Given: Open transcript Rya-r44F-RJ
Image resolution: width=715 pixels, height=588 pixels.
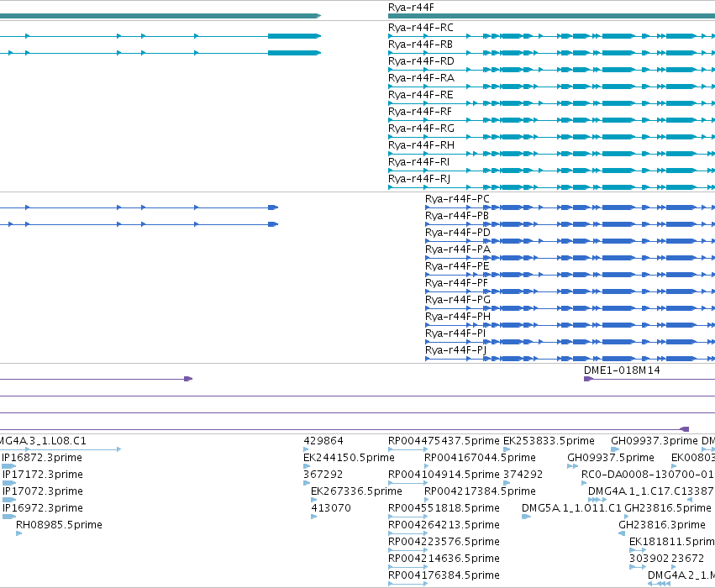Looking at the screenshot, I should 419,179.
